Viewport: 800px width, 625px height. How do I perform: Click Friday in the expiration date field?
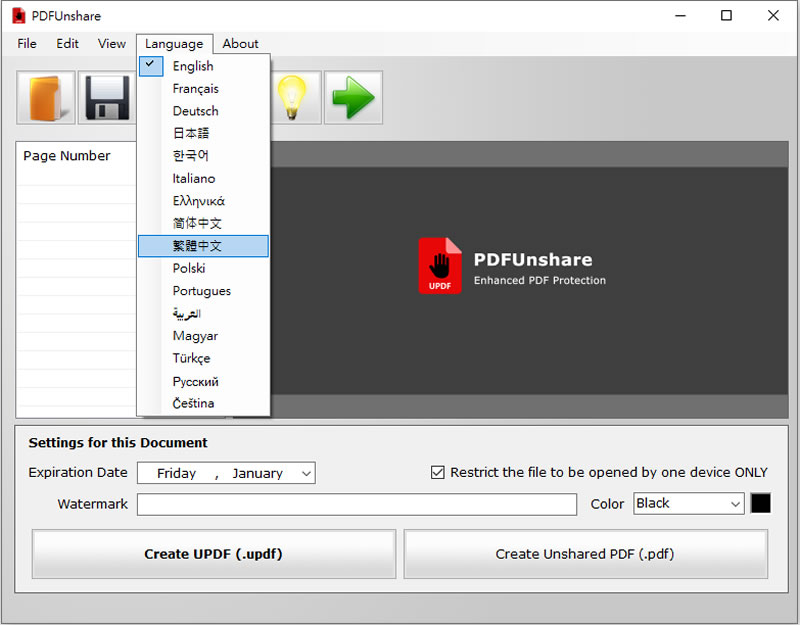pyautogui.click(x=177, y=473)
